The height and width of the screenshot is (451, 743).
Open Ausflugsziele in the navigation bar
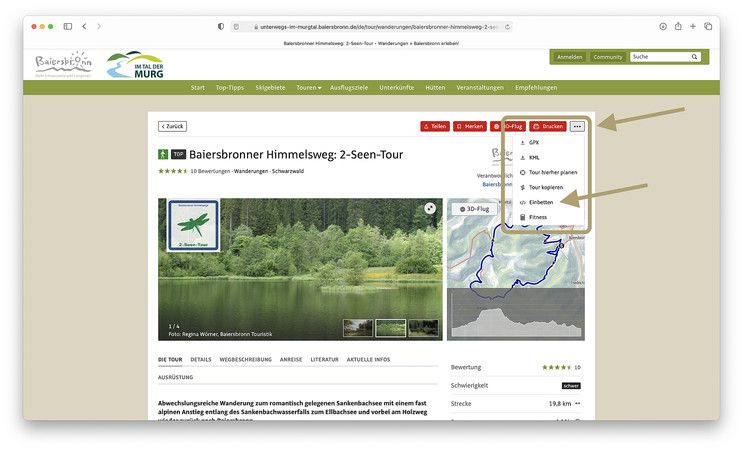coord(349,88)
